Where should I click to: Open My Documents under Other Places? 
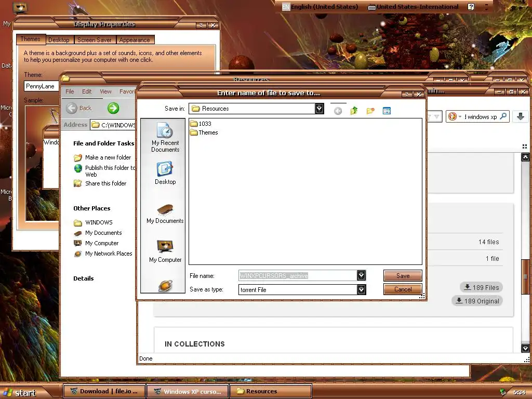103,233
